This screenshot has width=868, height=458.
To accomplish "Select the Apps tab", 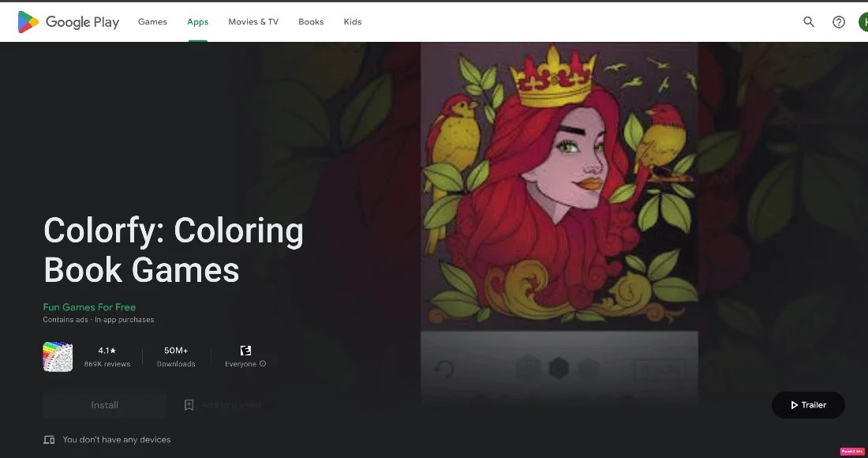I will coord(197,21).
